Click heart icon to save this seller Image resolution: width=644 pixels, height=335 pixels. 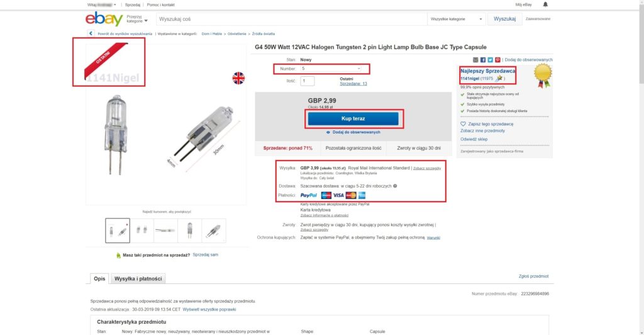pyautogui.click(x=463, y=124)
